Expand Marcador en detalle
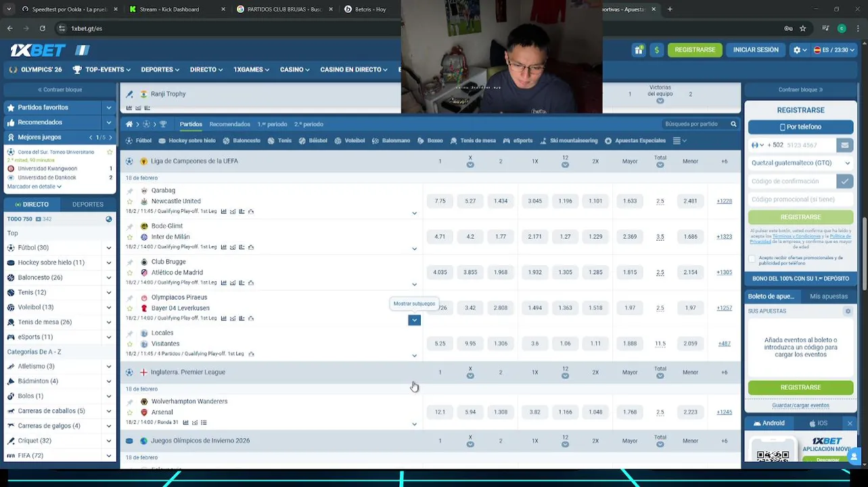This screenshot has height=487, width=868. pos(34,187)
